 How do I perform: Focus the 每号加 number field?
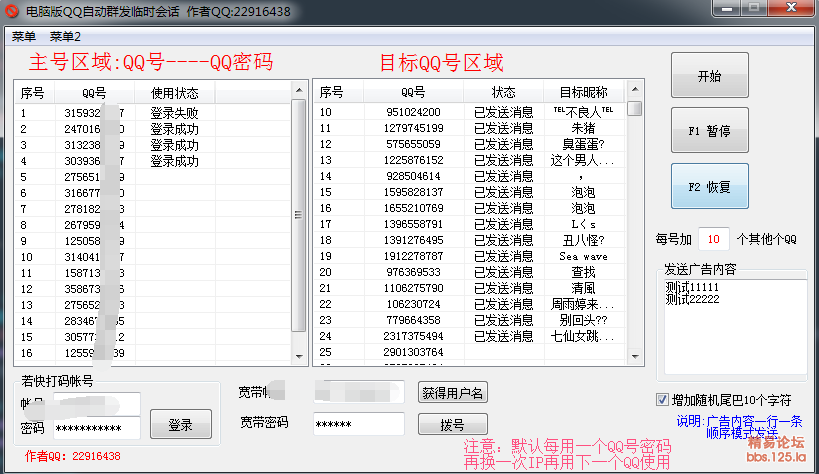[713, 239]
